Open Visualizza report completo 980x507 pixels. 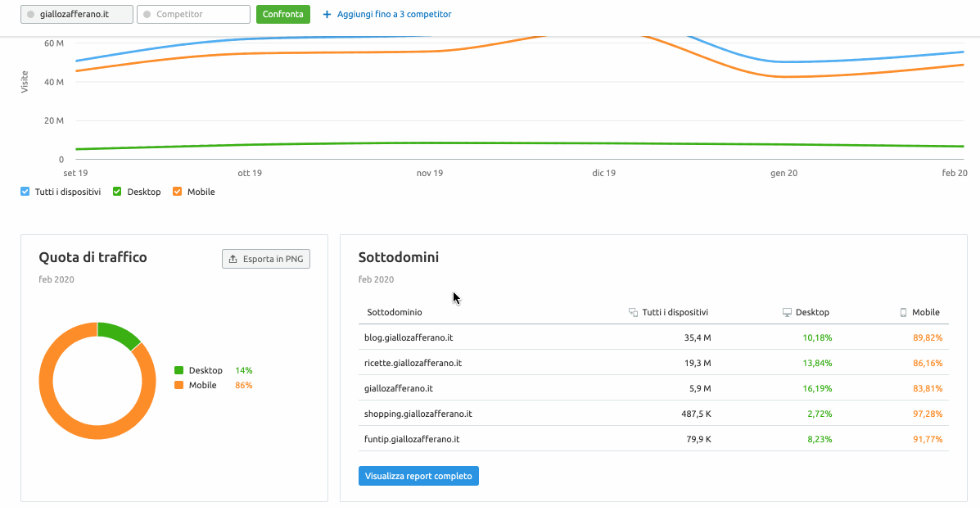[x=418, y=476]
